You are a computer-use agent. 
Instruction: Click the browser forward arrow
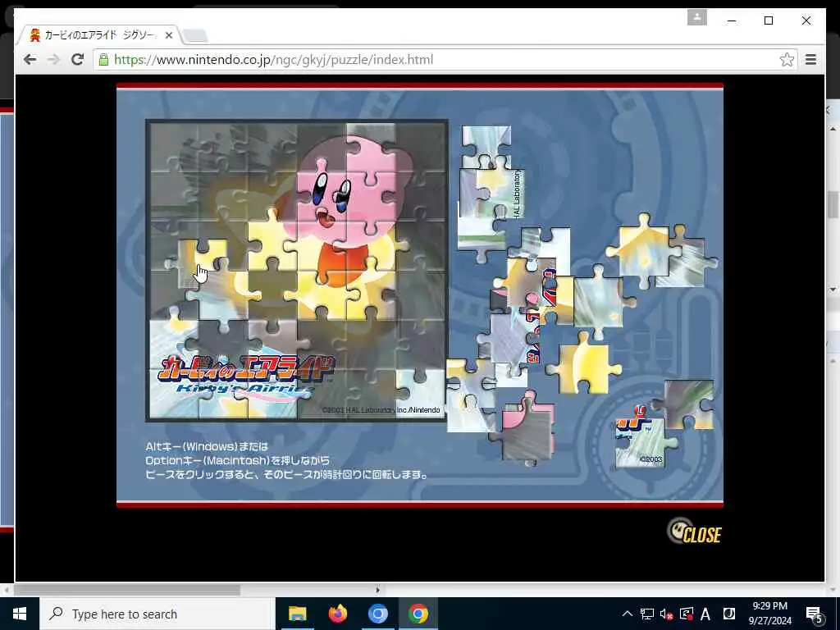pyautogui.click(x=53, y=59)
